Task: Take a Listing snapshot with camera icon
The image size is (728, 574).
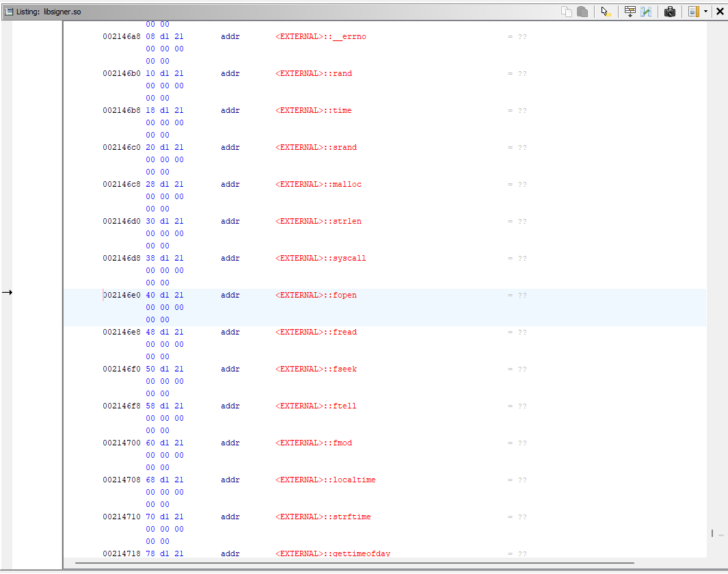Action: pos(670,12)
